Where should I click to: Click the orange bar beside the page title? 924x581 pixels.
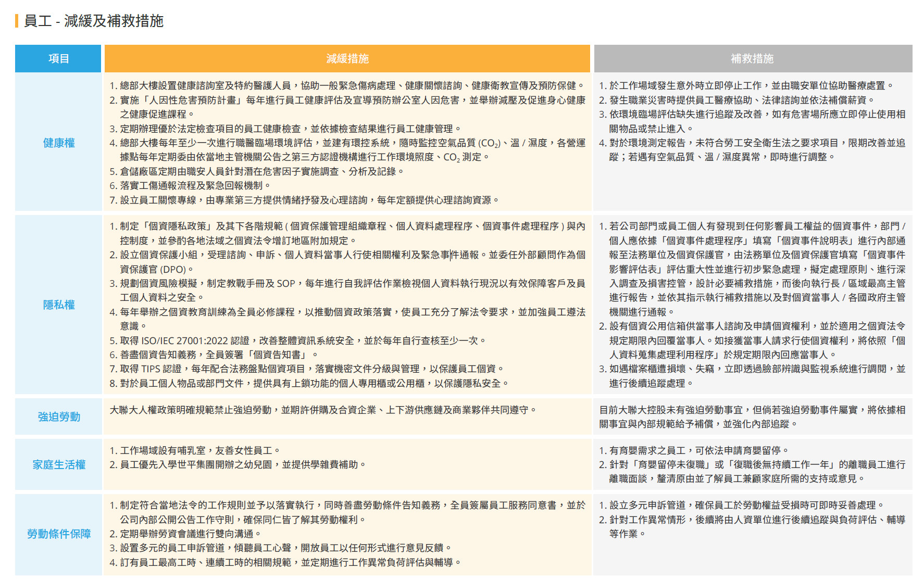pos(17,21)
